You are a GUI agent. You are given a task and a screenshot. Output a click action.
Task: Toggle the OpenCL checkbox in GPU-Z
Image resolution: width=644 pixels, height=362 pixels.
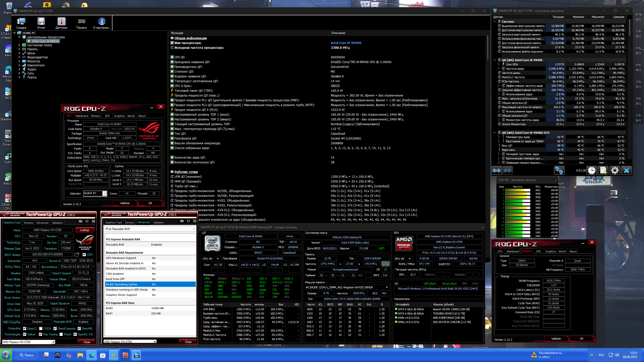click(25, 329)
